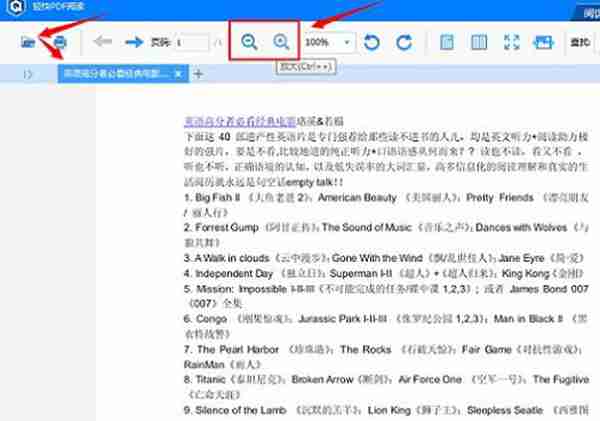
Task: Enter fullscreen mode
Action: tap(511, 42)
